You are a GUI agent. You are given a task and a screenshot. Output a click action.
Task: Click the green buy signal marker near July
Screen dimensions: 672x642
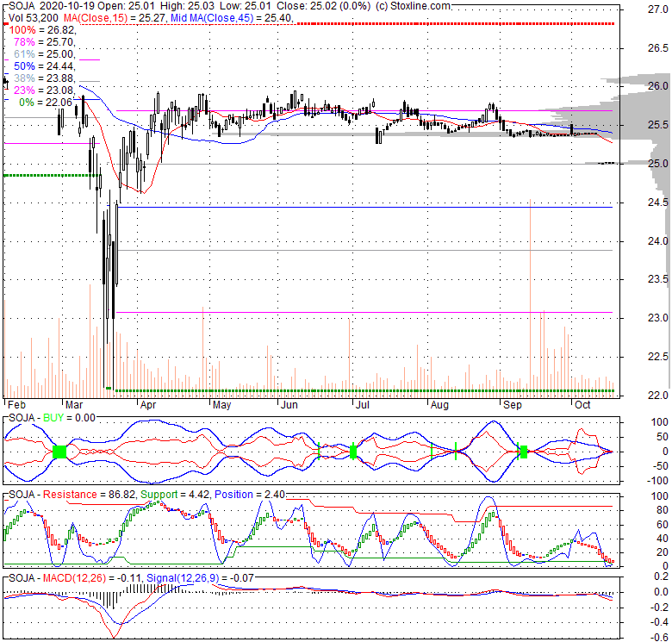(353, 452)
